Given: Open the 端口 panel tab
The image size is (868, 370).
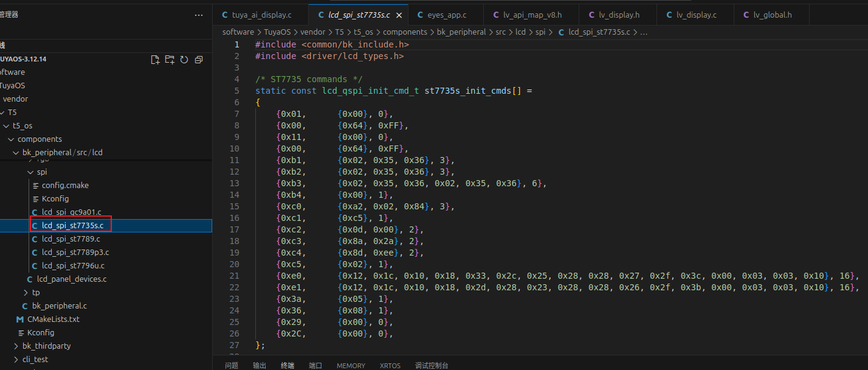Looking at the screenshot, I should (315, 366).
